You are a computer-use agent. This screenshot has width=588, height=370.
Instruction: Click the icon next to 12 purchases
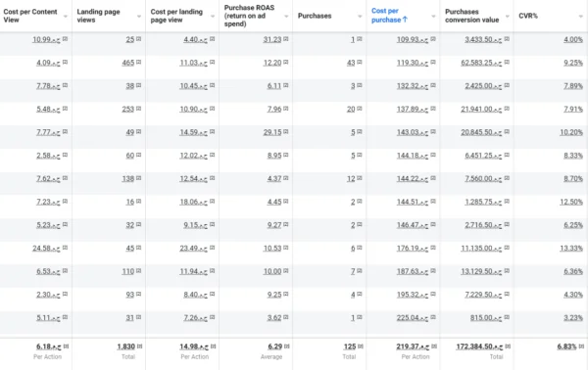[360, 178]
